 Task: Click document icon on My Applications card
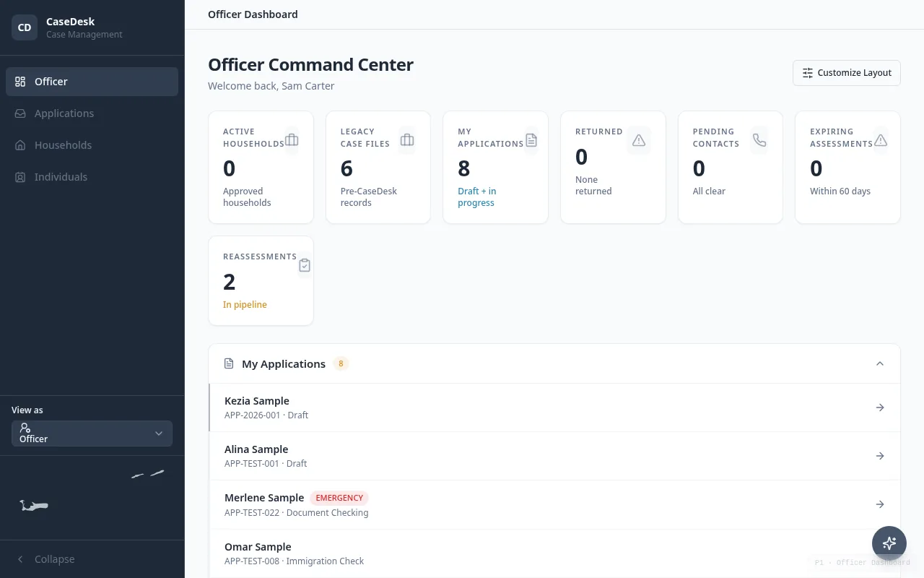[x=531, y=140]
